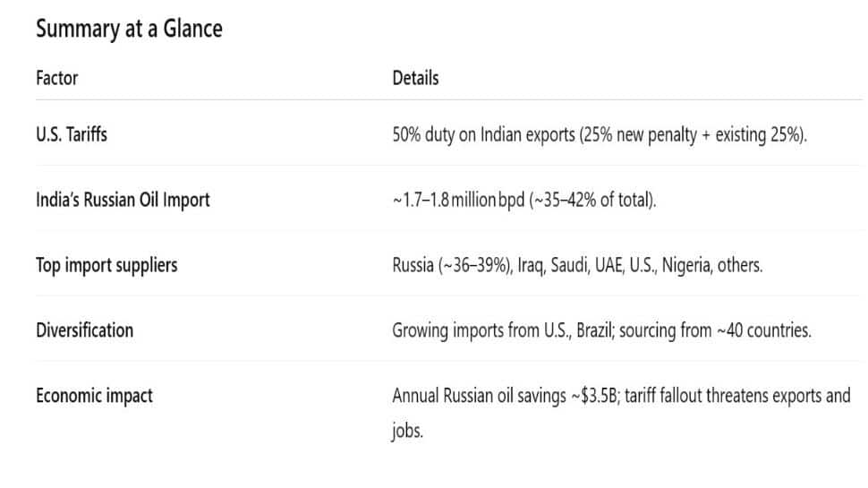
Task: Select the "Factor" column header
Action: tap(56, 78)
